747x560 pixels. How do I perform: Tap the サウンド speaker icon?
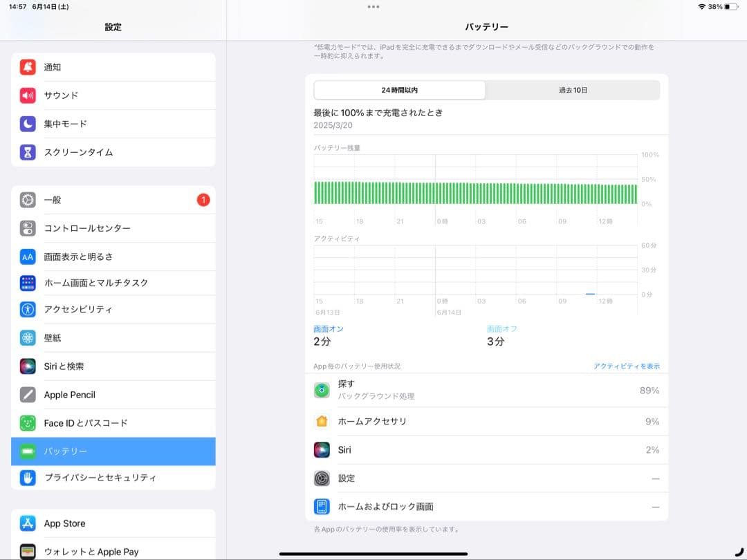[28, 95]
